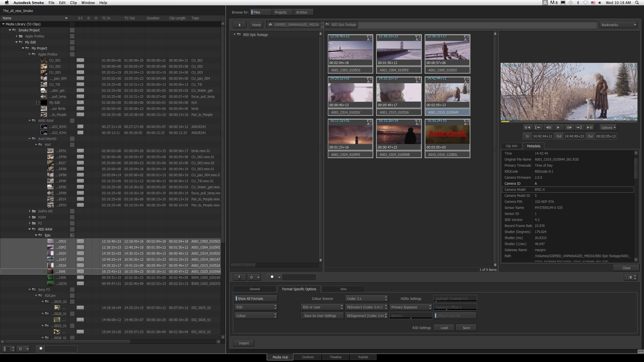
Task: Toggle the eye icon on Epic folder
Action: click(72, 235)
